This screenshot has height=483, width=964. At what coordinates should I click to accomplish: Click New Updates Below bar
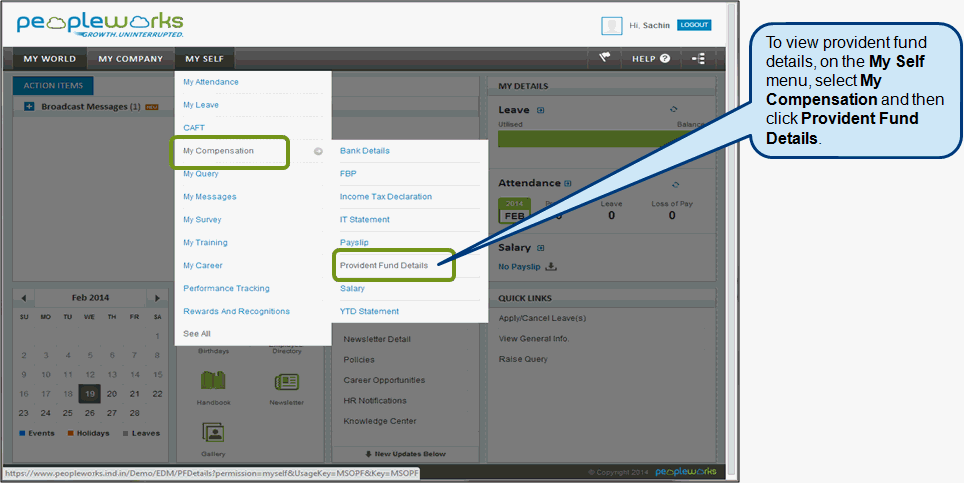pyautogui.click(x=405, y=454)
